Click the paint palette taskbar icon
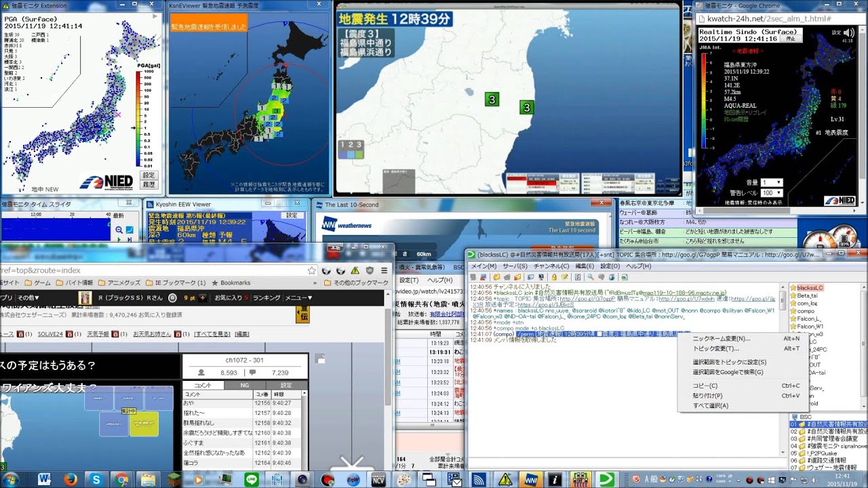This screenshot has width=868, height=488. tap(403, 479)
